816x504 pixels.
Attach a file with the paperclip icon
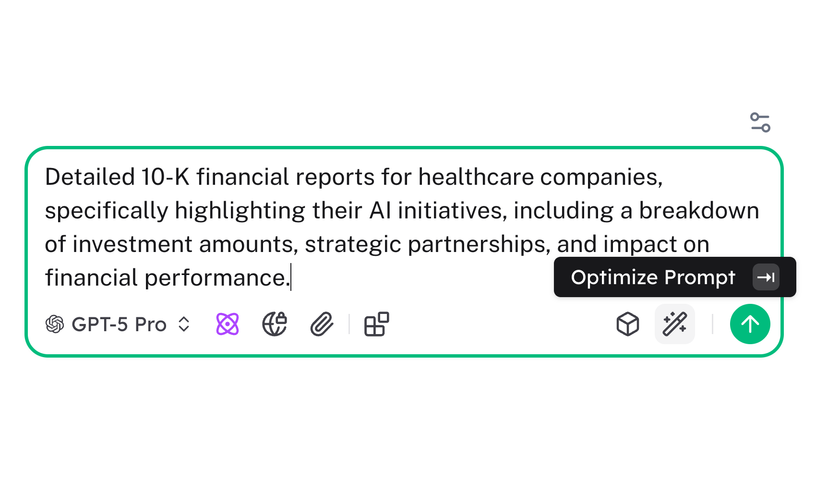[x=322, y=324]
